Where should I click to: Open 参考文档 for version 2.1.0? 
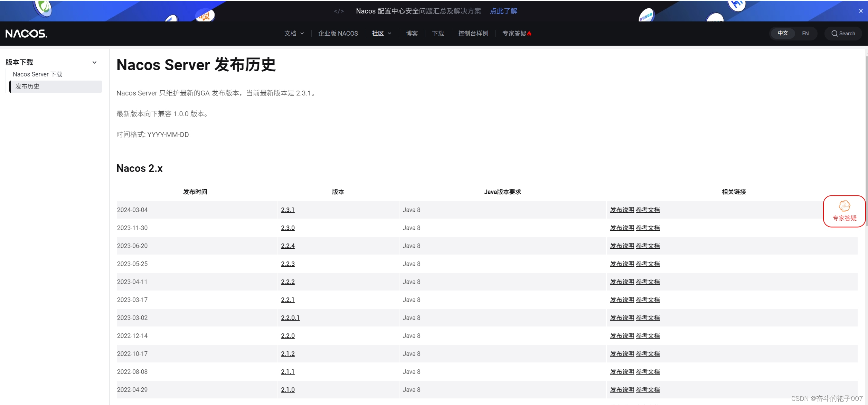click(648, 390)
